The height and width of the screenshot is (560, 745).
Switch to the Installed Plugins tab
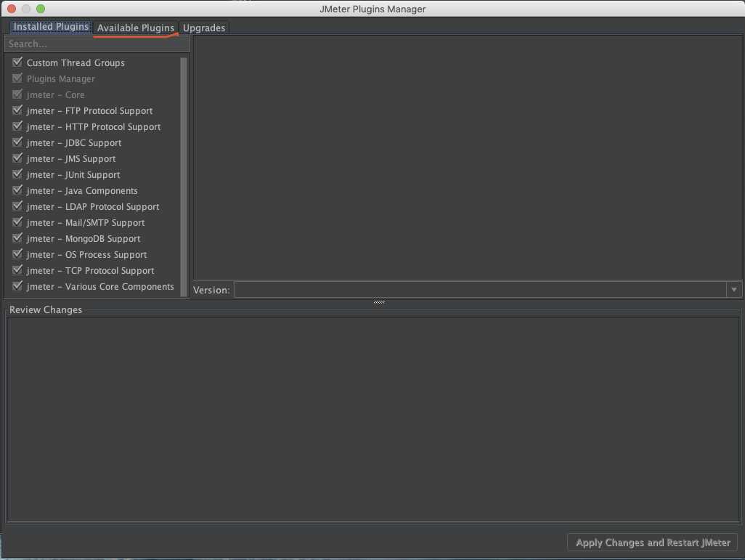50,27
